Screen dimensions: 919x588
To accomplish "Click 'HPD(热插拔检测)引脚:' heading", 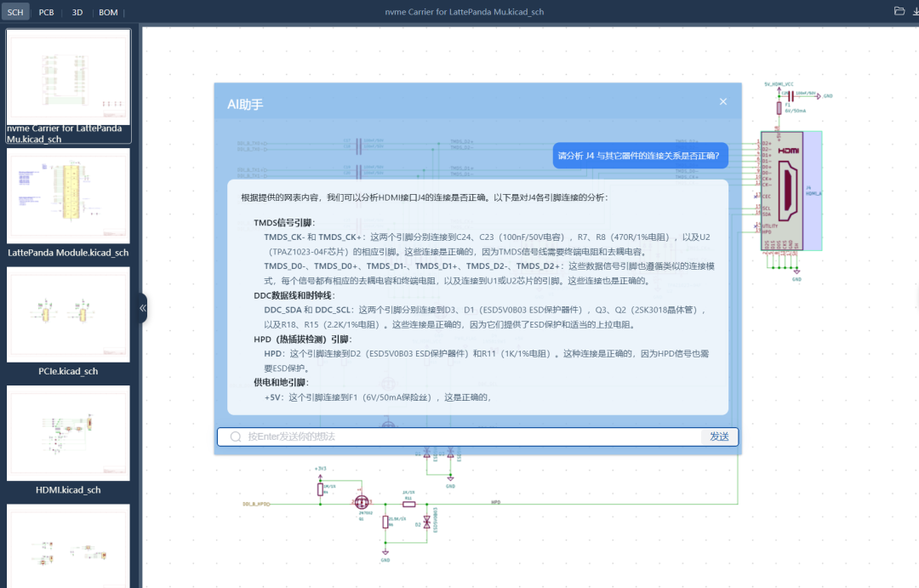I will (x=302, y=340).
